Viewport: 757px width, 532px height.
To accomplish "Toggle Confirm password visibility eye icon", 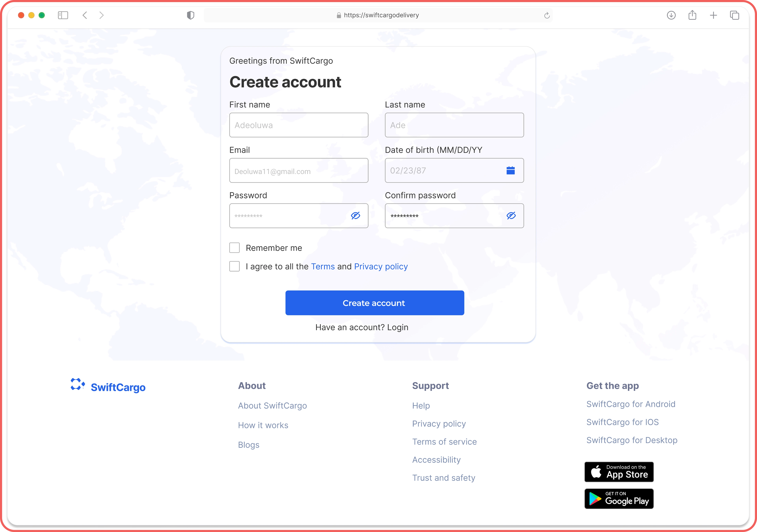I will tap(511, 216).
